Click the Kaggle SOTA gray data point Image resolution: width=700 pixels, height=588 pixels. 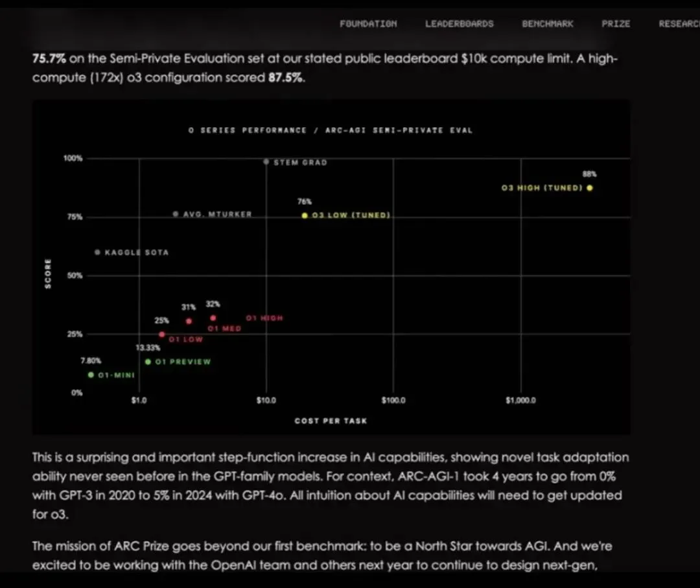point(97,252)
